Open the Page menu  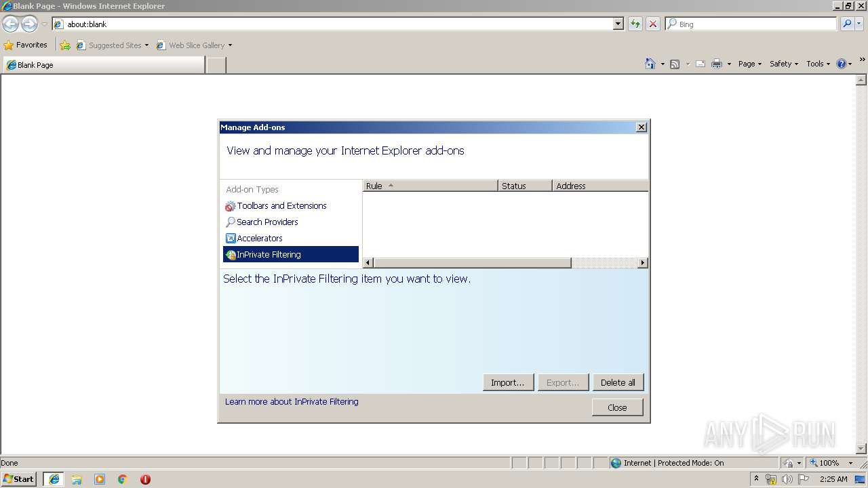(750, 64)
